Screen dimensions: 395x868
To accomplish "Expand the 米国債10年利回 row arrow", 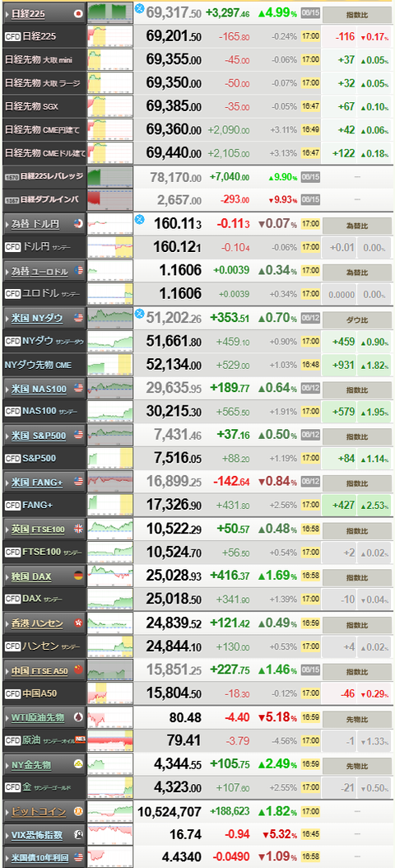I will (x=7, y=857).
